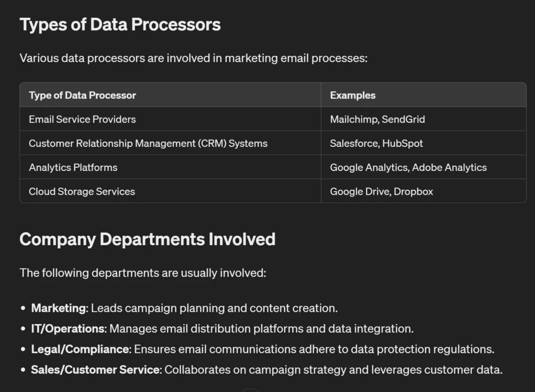
Task: Click the line 'The following departments are usually involved'
Action: 143,273
